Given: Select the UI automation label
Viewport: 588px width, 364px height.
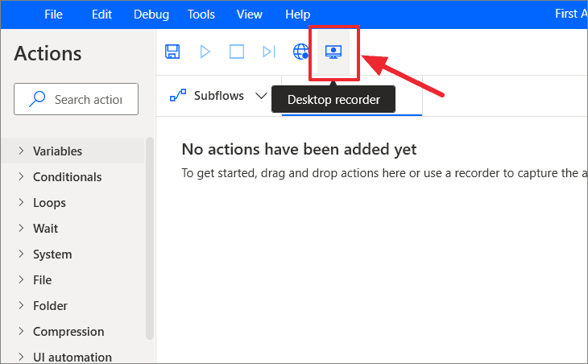Looking at the screenshot, I should pos(72,358).
